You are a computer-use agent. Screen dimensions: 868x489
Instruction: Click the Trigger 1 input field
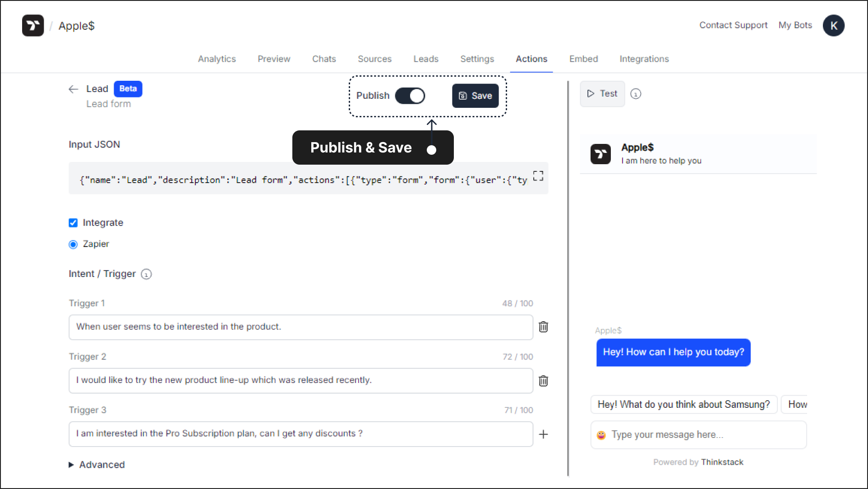tap(300, 327)
